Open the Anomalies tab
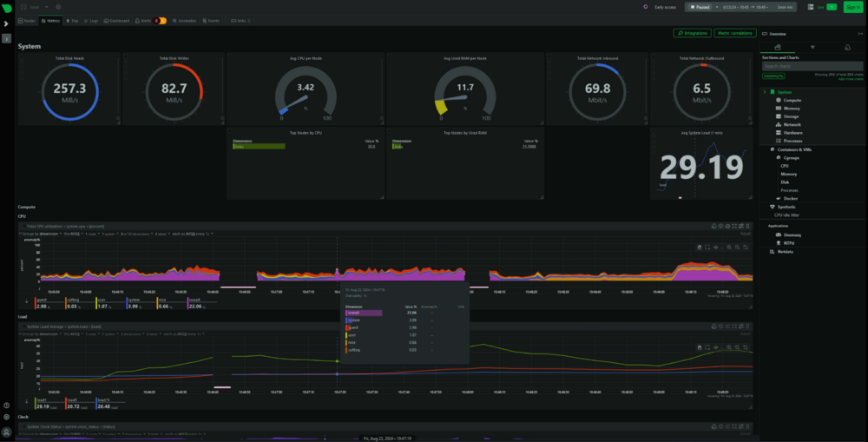Screen dimensions: 868x442 pos(184,21)
